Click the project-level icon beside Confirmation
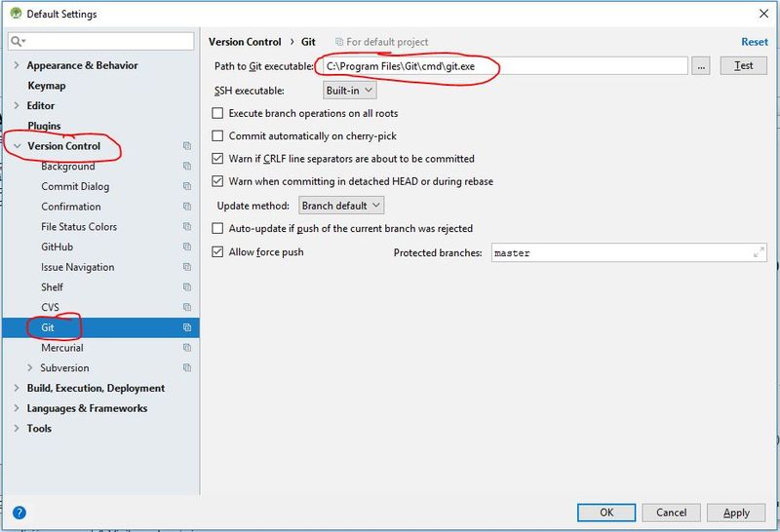This screenshot has height=532, width=780. (x=187, y=207)
